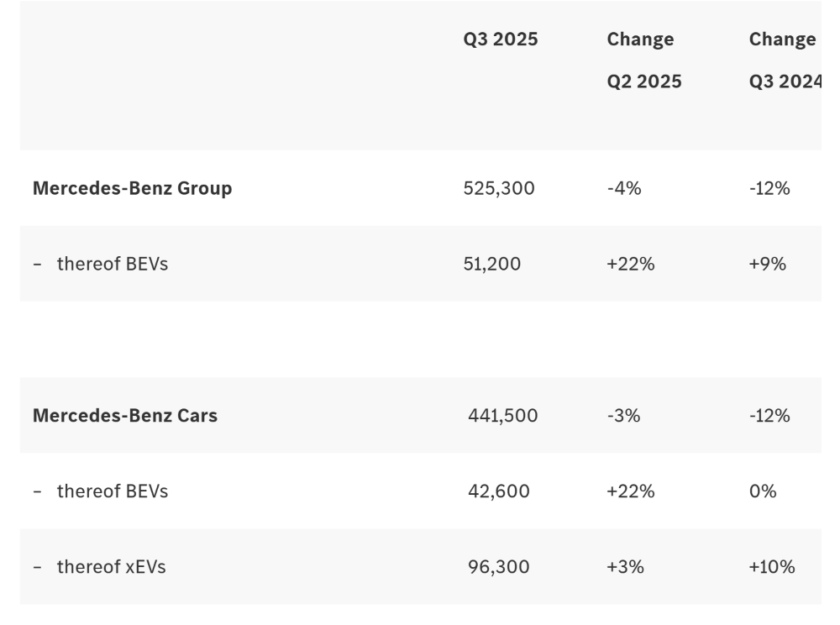Click the xEVs +10% change cell

pyautogui.click(x=772, y=567)
